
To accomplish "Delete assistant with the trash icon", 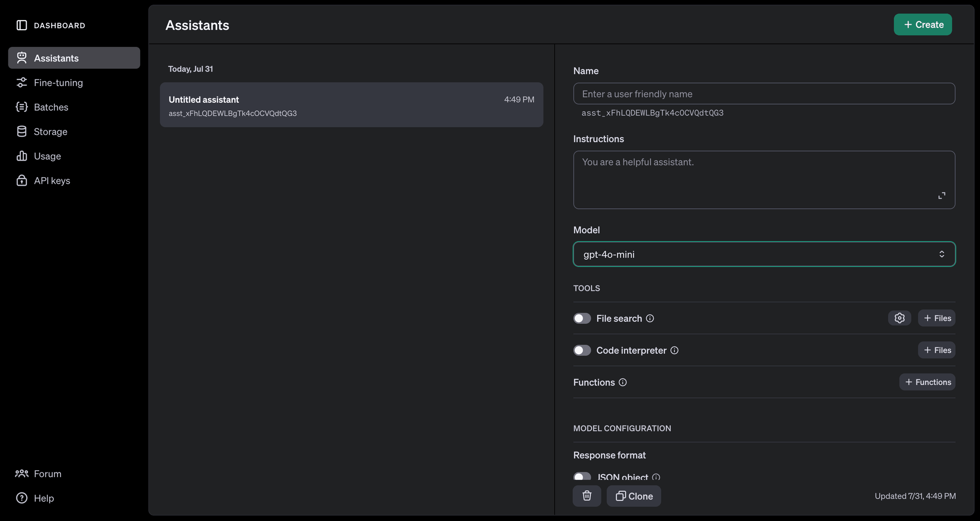I will 587,496.
